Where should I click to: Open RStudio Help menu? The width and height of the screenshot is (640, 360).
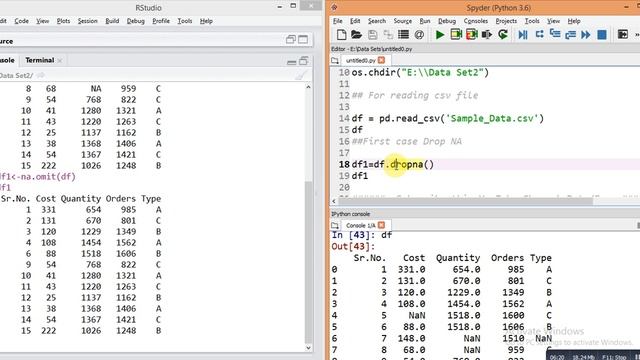[x=206, y=21]
